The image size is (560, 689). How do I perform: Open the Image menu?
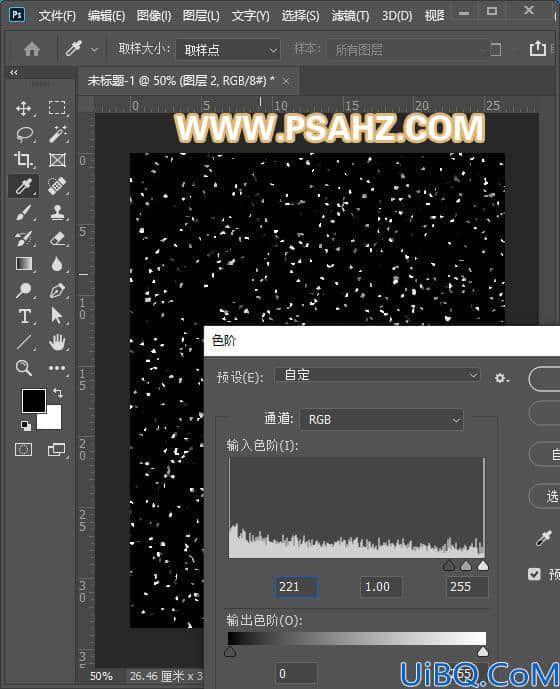click(x=154, y=16)
